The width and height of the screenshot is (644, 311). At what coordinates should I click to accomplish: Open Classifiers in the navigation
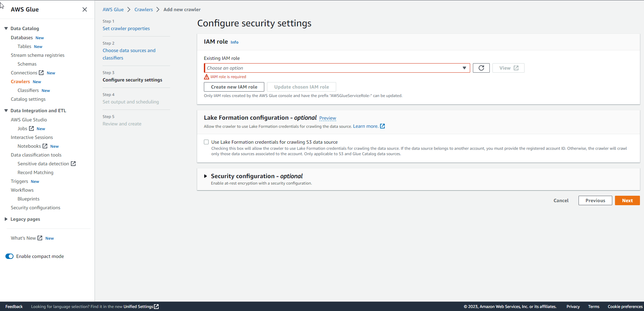(x=28, y=90)
